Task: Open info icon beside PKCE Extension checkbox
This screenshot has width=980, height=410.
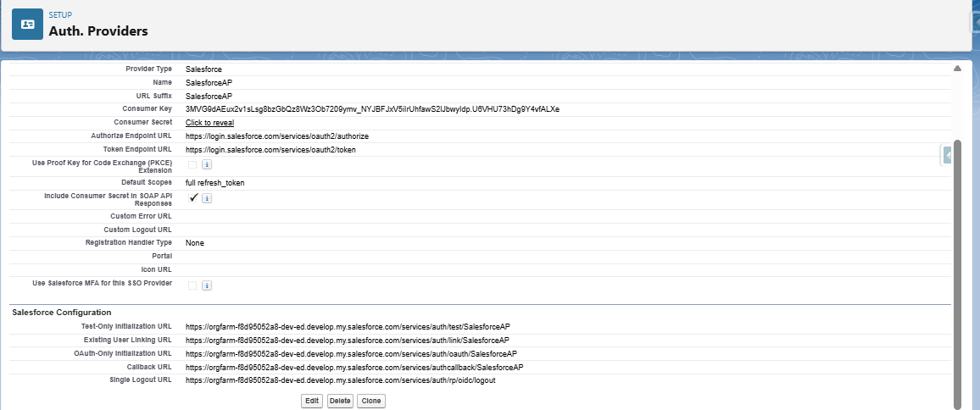Action: 207,165
